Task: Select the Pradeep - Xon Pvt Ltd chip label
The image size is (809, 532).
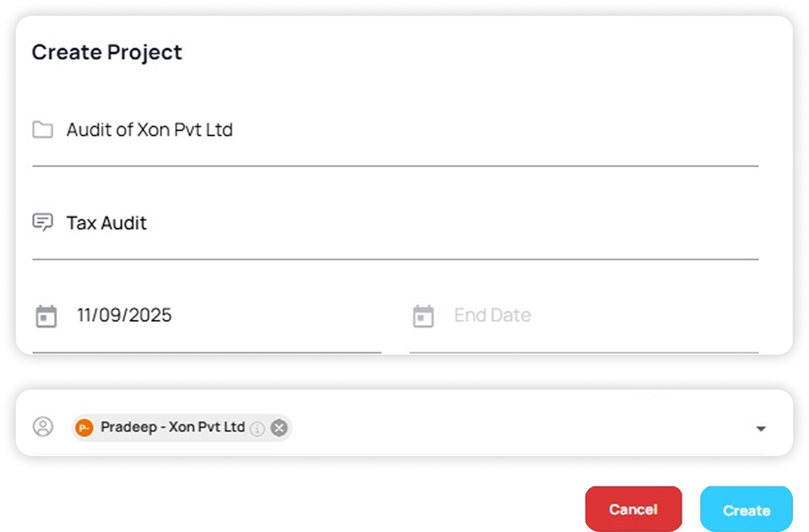Action: [x=173, y=427]
